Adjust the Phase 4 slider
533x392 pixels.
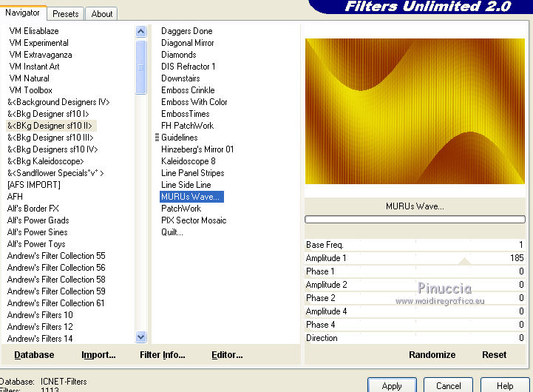coord(415,325)
